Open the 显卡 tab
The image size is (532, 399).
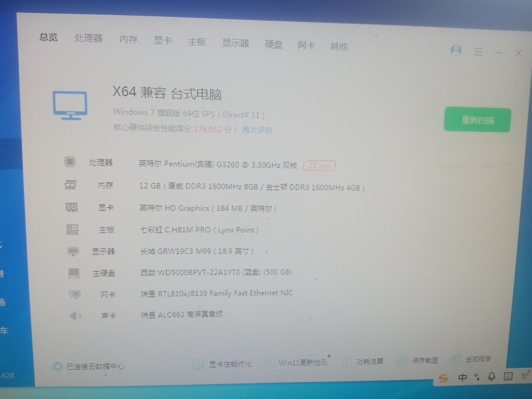pyautogui.click(x=163, y=40)
